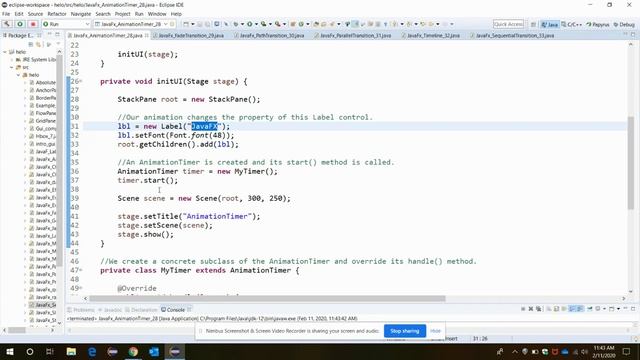Open the Window menu
This screenshot has width=640, height=360.
(157, 14)
